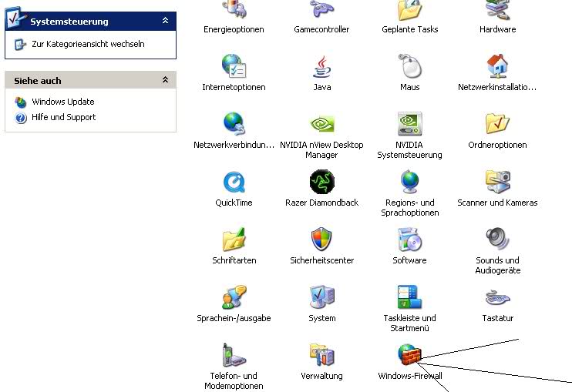572x392 pixels.
Task: Select the Gamecontroller label text
Action: [321, 29]
